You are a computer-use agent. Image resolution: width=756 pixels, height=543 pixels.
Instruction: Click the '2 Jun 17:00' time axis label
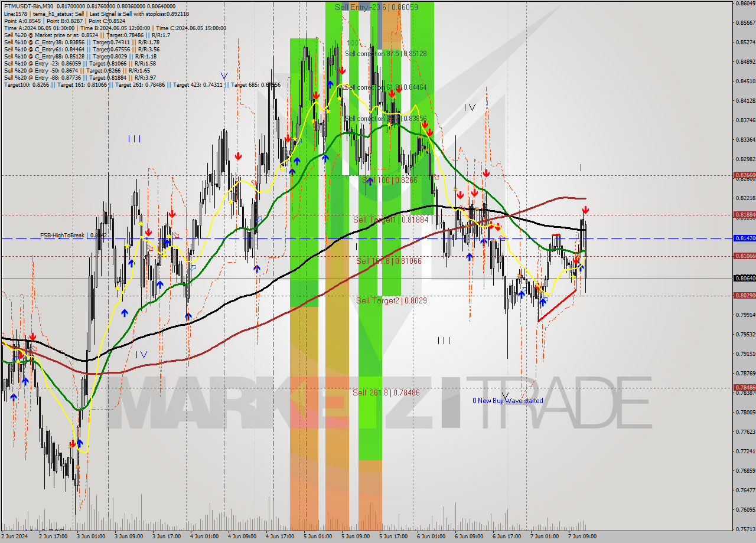click(53, 537)
